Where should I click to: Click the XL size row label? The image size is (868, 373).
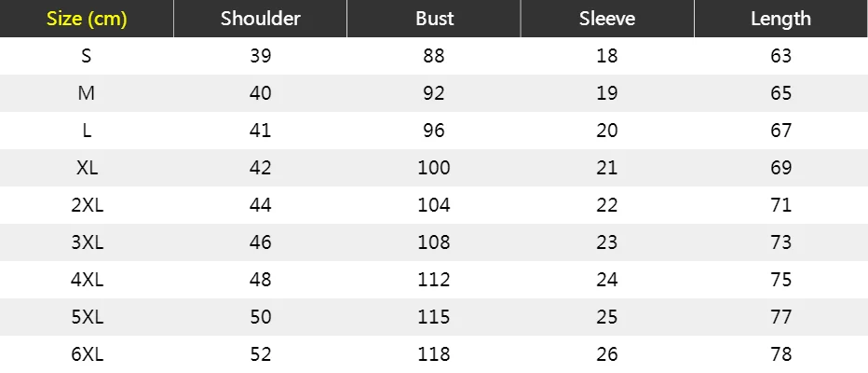(87, 168)
